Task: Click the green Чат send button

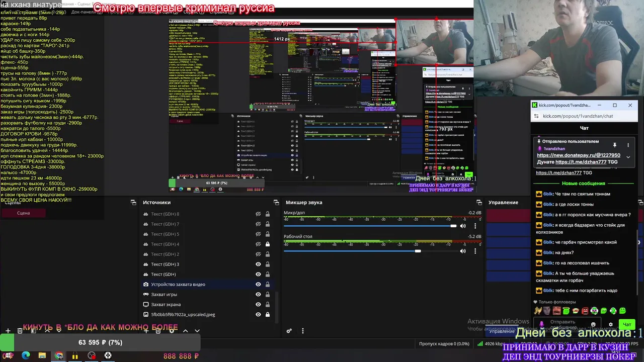Action: [627, 325]
